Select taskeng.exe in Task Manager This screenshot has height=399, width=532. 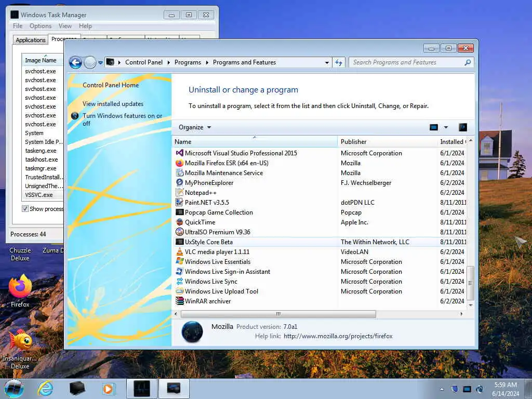click(x=41, y=151)
